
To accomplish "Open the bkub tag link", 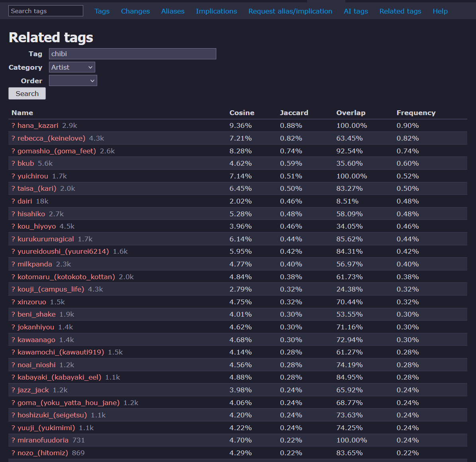I will [x=26, y=163].
